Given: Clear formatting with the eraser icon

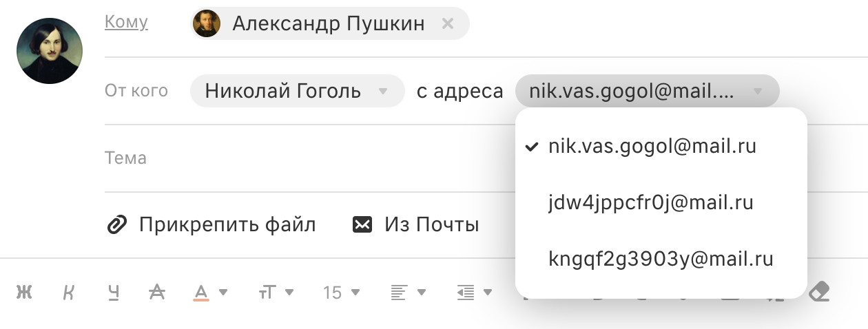Looking at the screenshot, I should [x=818, y=292].
